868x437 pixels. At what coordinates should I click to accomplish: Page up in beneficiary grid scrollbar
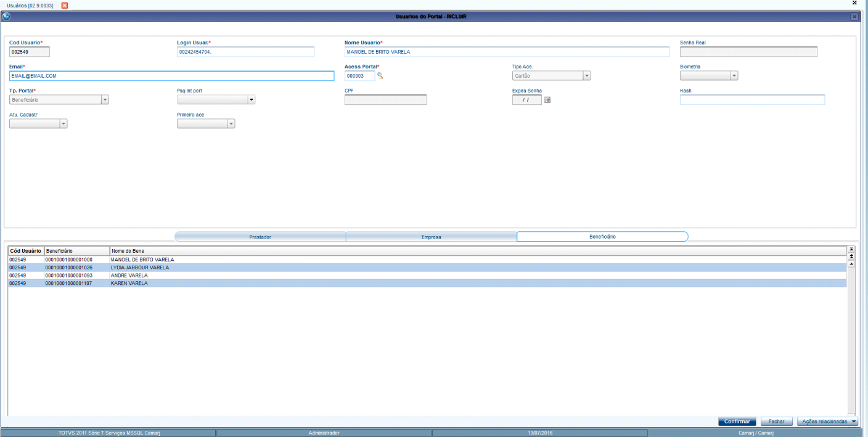[851, 256]
